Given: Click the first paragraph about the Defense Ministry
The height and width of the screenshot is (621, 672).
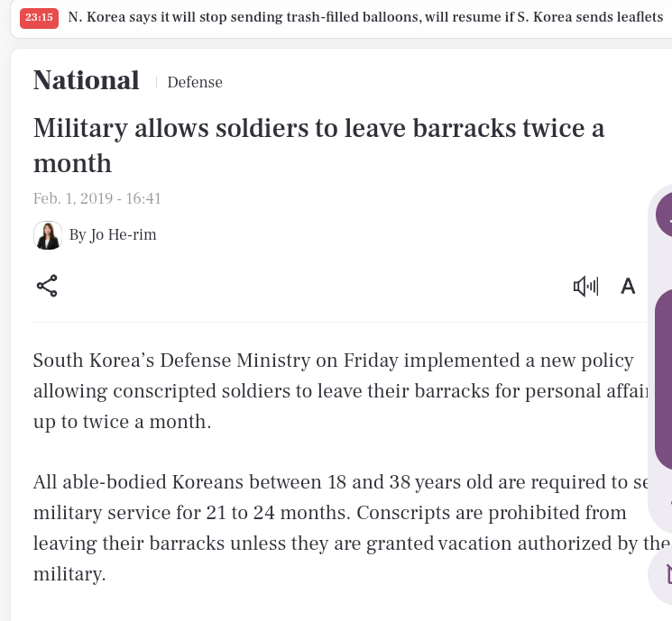Looking at the screenshot, I should (x=334, y=390).
